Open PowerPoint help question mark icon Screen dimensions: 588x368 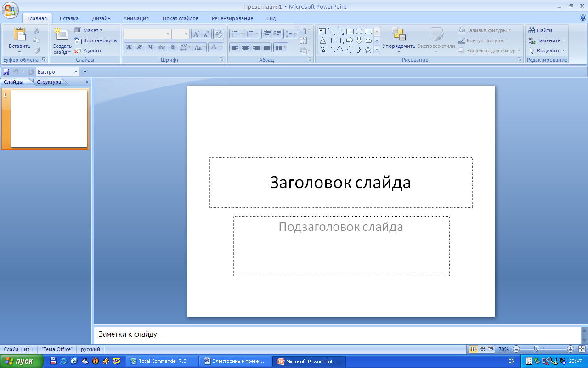[583, 18]
